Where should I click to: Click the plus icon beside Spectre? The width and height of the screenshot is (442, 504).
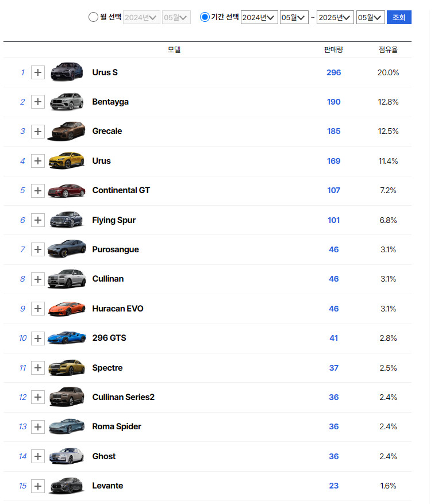pyautogui.click(x=38, y=368)
